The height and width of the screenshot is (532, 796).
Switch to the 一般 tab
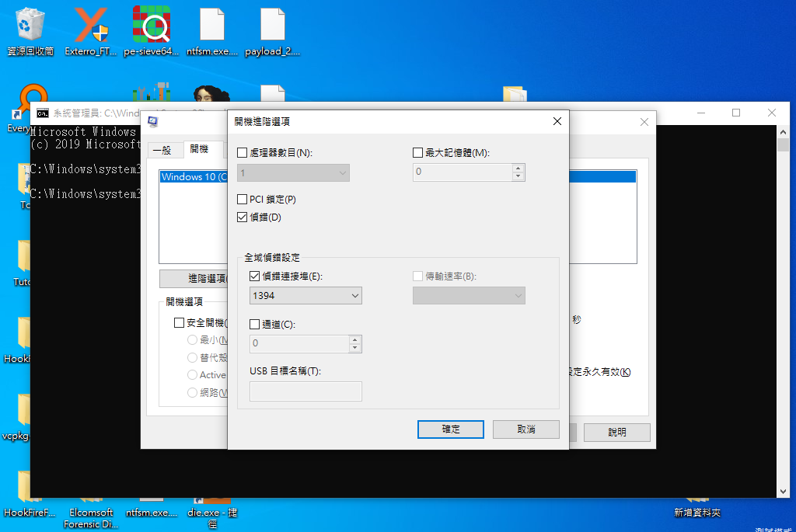click(x=165, y=150)
